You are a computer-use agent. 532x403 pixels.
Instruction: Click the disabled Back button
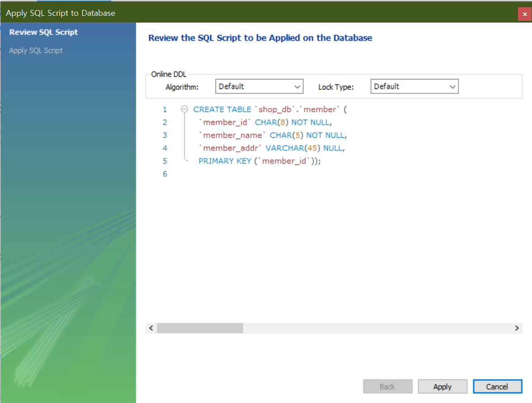pyautogui.click(x=387, y=386)
